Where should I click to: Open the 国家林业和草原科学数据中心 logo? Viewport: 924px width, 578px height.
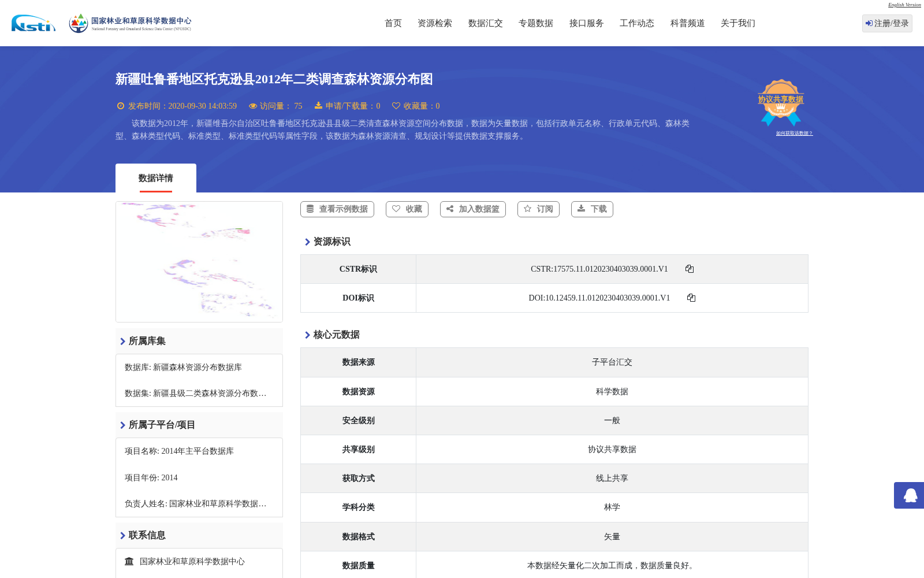pyautogui.click(x=130, y=23)
